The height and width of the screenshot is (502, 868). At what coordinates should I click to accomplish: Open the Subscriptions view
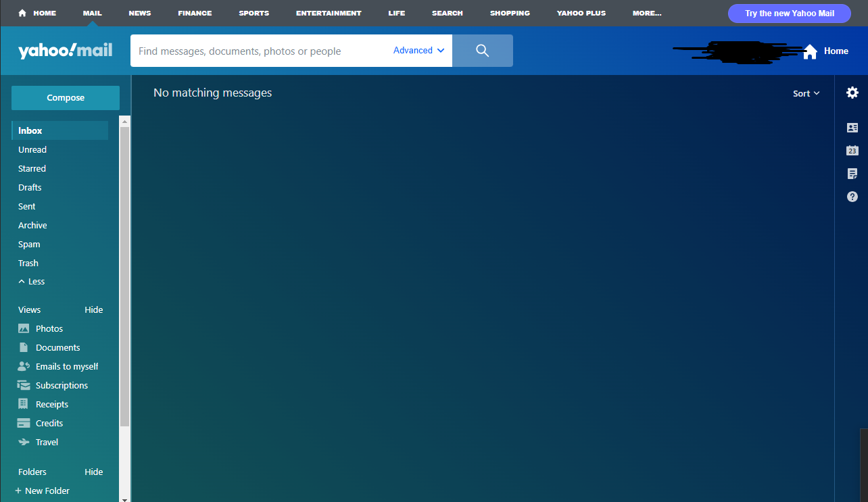click(x=62, y=385)
